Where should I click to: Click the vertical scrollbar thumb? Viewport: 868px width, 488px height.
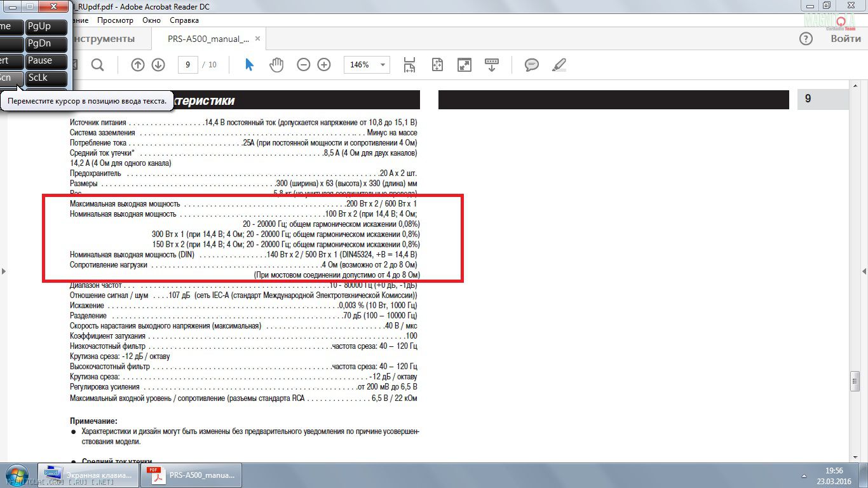855,381
